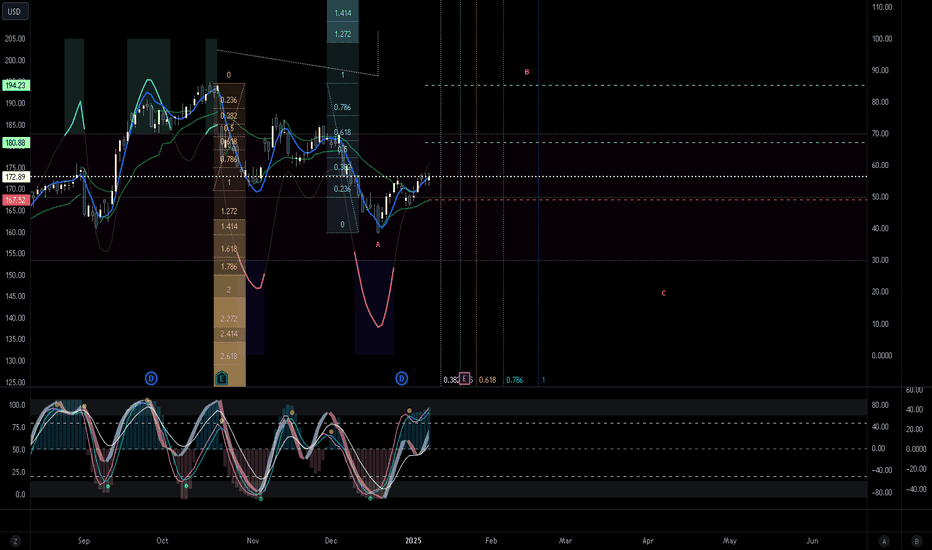Click the 205.00 price on the left axis
The image size is (932, 550).
(x=15, y=39)
